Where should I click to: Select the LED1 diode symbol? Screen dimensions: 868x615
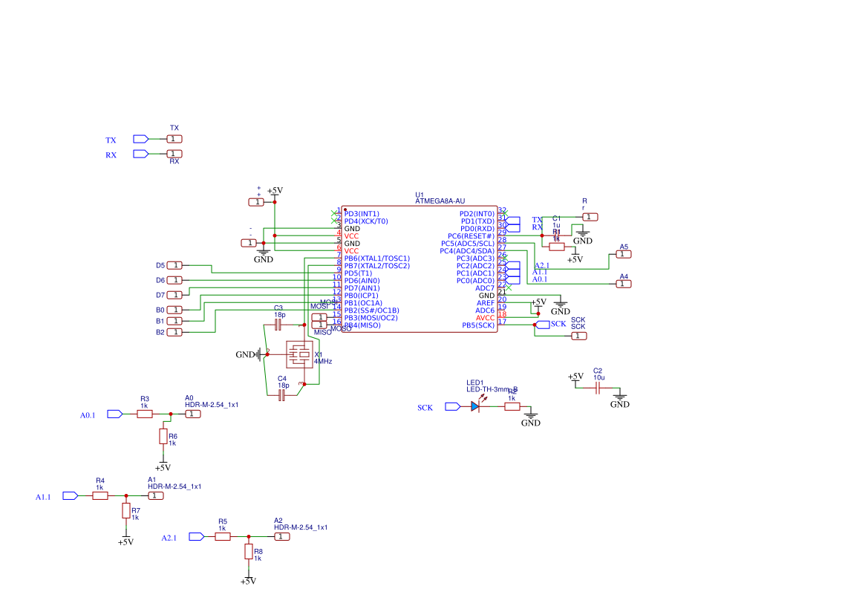coord(475,407)
